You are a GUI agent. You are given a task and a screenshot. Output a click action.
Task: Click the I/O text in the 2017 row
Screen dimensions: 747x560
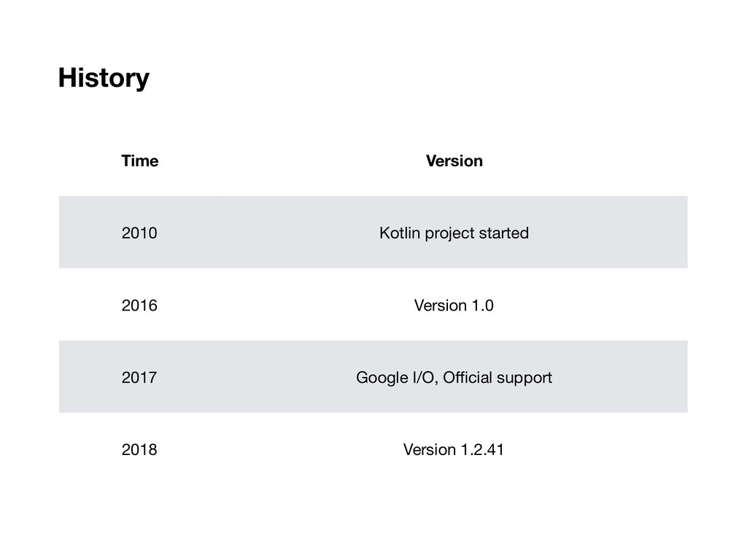coord(425,378)
